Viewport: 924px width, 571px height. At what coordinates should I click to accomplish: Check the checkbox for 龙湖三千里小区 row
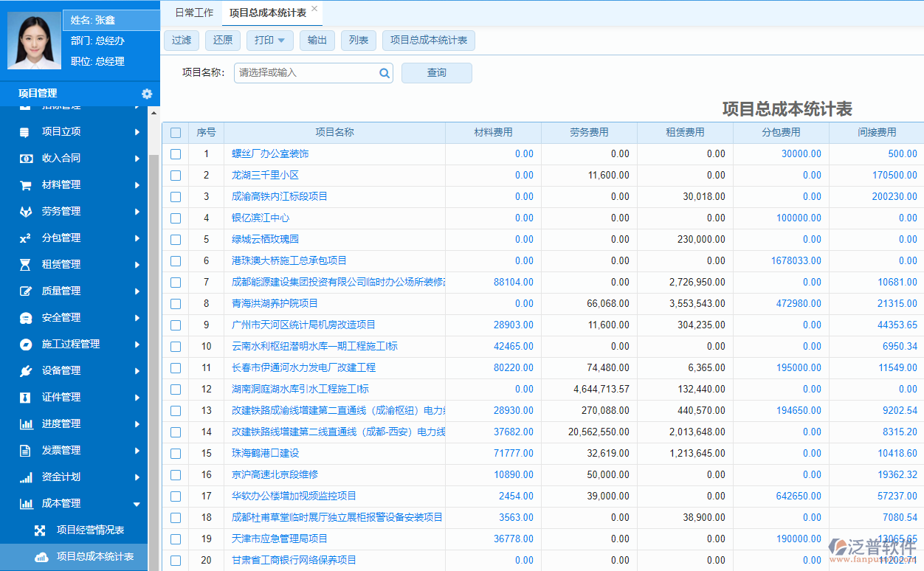tap(175, 175)
